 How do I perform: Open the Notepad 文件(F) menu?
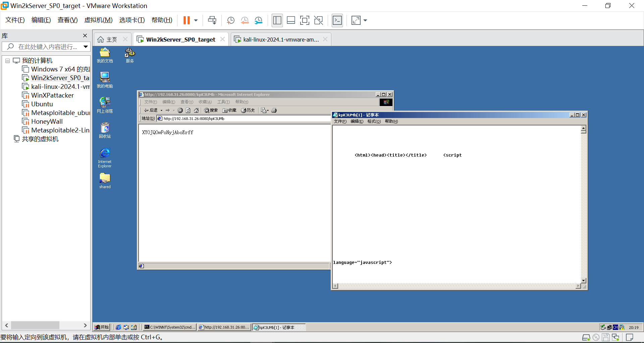340,121
